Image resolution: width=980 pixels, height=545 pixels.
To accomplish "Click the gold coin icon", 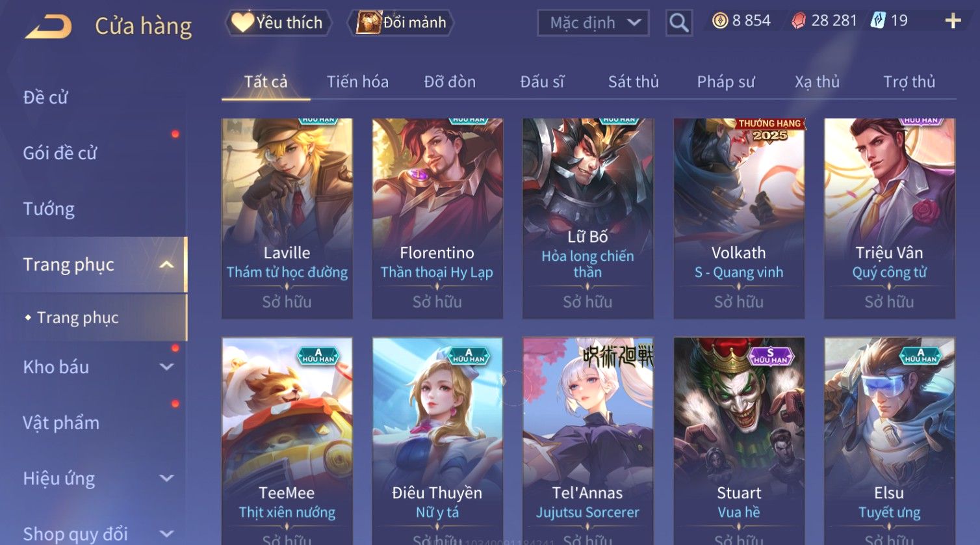I will pos(720,21).
